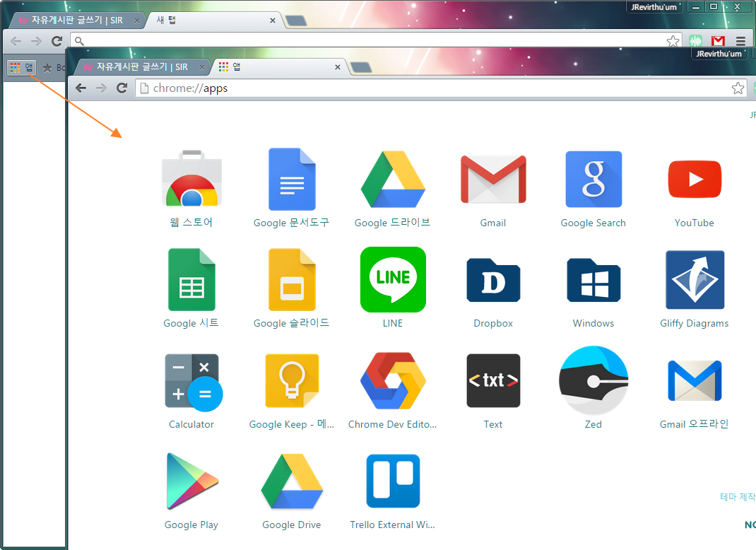Open the Gmail app icon

tap(493, 179)
